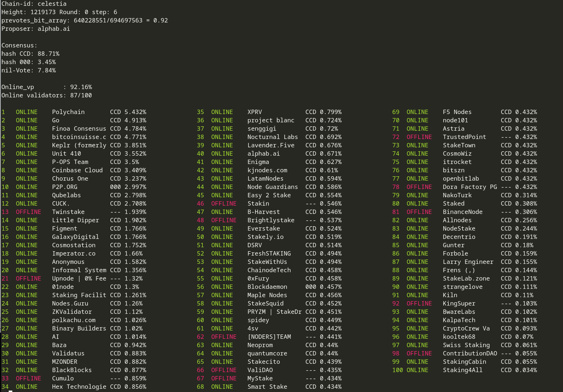
Task: Click the Everstake validator name
Action: click(x=264, y=228)
